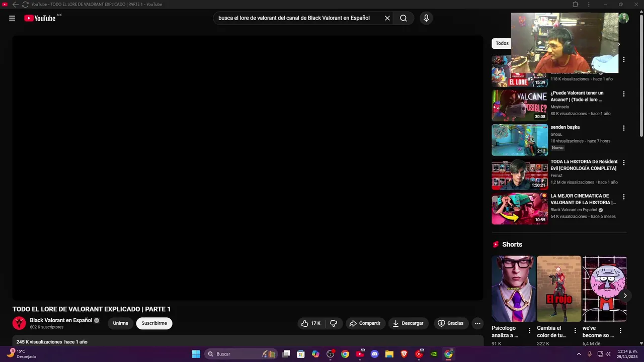Open the Windows Start menu
This screenshot has width=644, height=362.
coord(196,354)
